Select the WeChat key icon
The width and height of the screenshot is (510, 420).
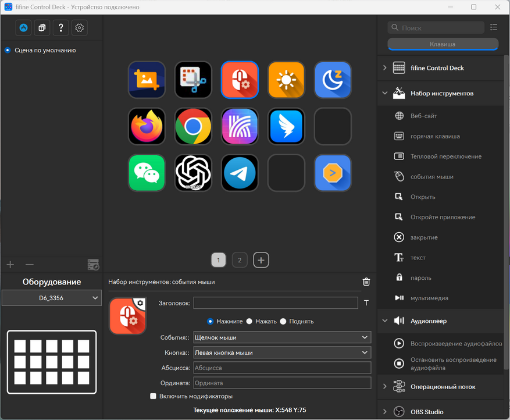147,173
